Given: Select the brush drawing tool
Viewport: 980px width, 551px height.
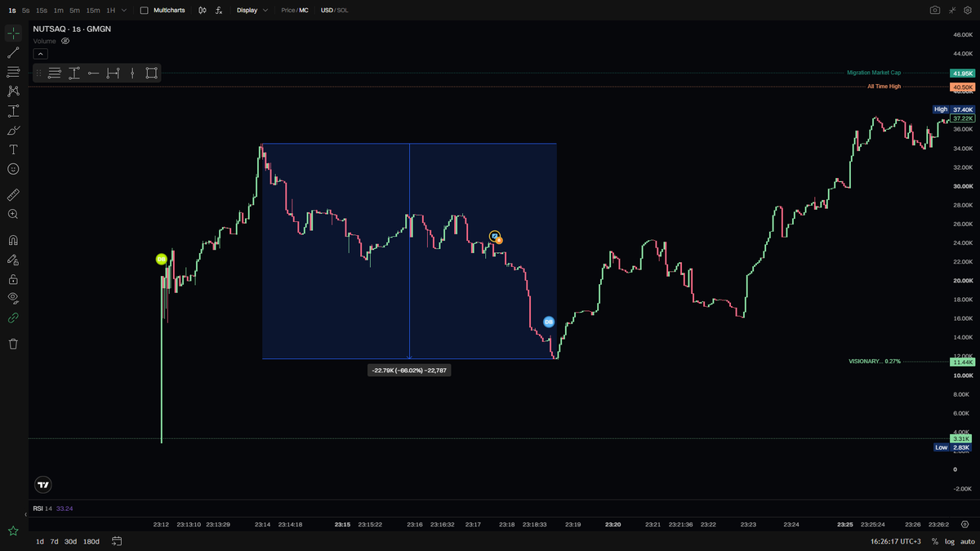Looking at the screenshot, I should pyautogui.click(x=13, y=131).
